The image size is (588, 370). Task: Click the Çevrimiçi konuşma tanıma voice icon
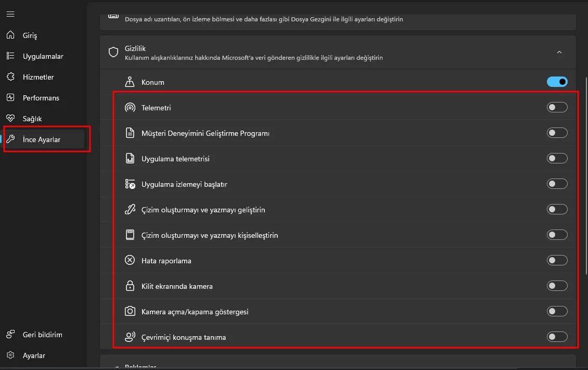coord(130,337)
